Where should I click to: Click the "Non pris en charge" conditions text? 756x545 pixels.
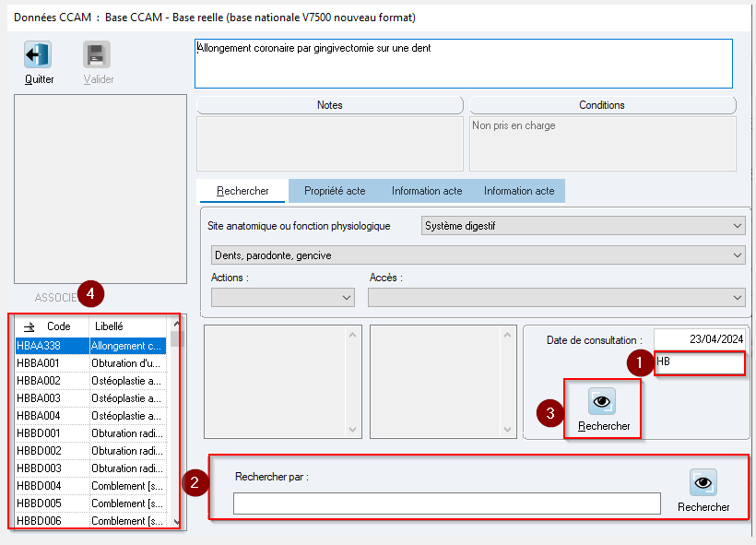514,125
